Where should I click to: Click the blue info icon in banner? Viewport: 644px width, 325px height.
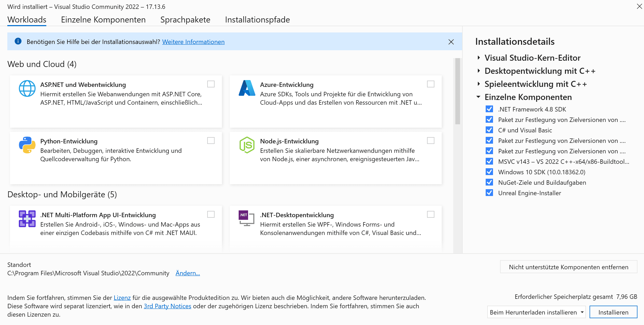point(18,41)
